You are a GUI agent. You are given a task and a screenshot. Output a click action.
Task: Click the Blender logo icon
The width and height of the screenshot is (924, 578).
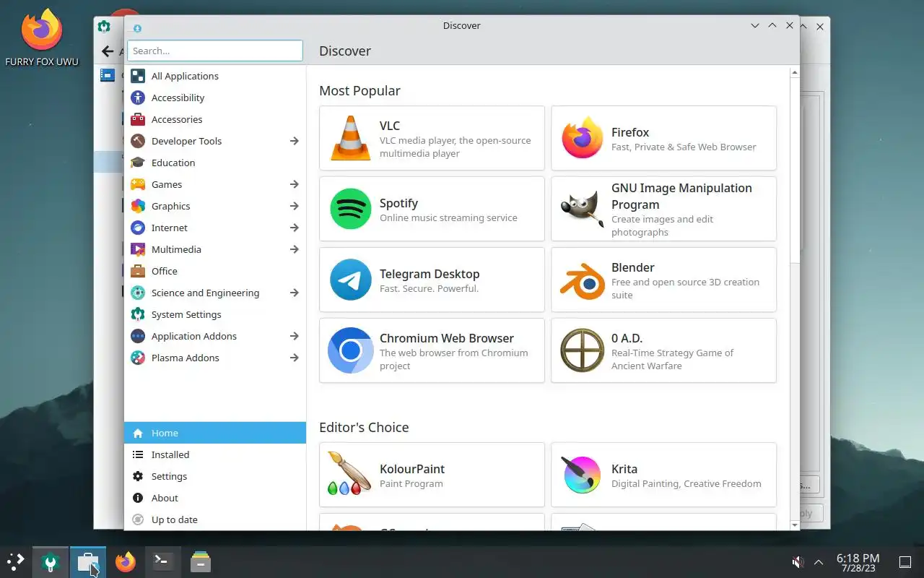(x=582, y=280)
